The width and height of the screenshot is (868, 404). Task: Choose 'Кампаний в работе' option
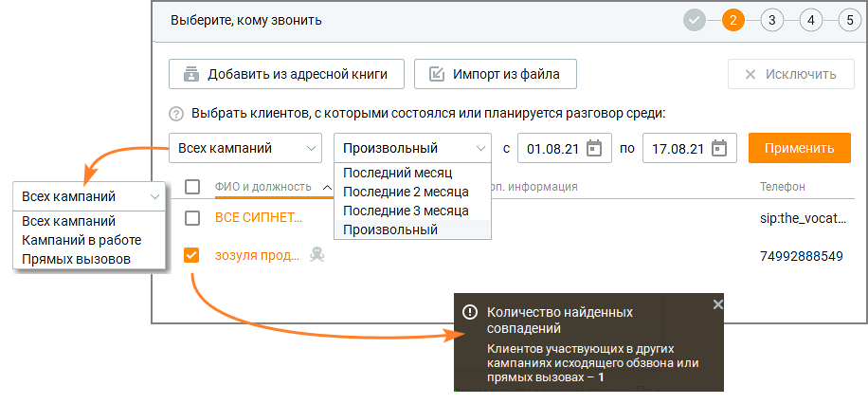click(x=89, y=240)
